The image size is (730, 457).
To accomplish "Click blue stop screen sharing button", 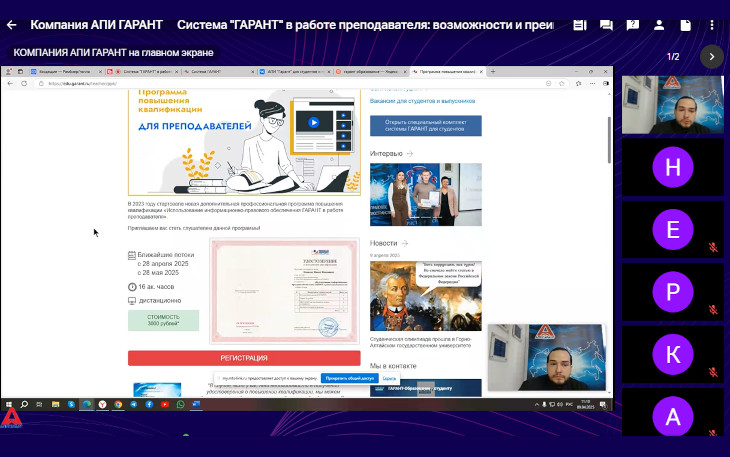I will click(350, 378).
